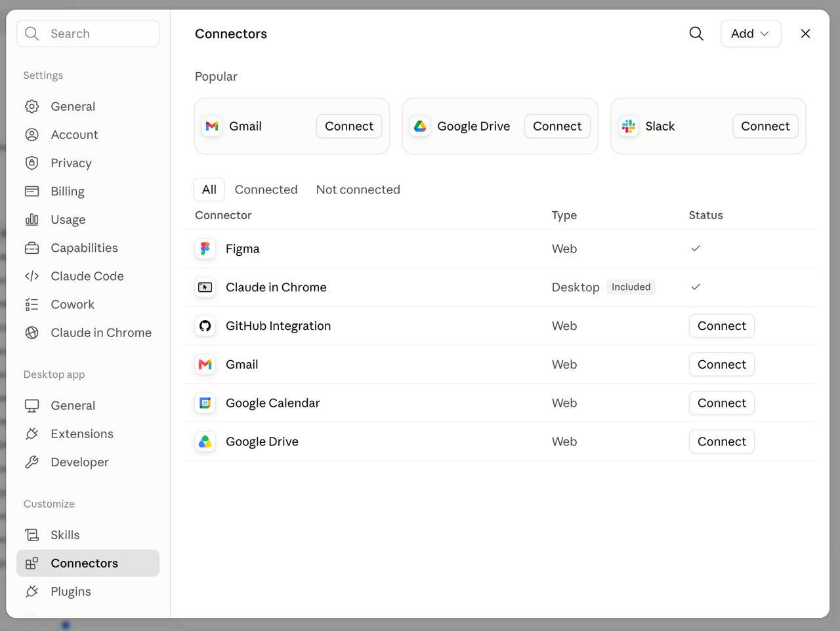The height and width of the screenshot is (631, 840).
Task: Click the Connectors sidebar icon
Action: point(31,563)
